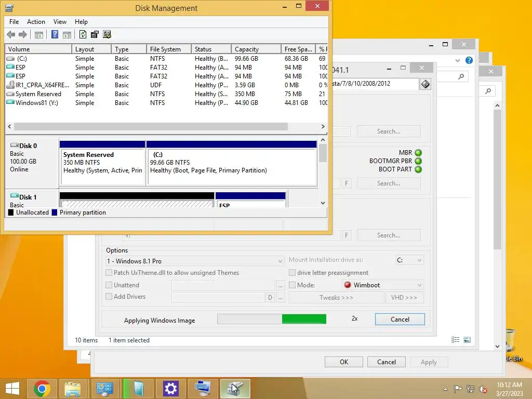Open the Action menu

point(36,22)
